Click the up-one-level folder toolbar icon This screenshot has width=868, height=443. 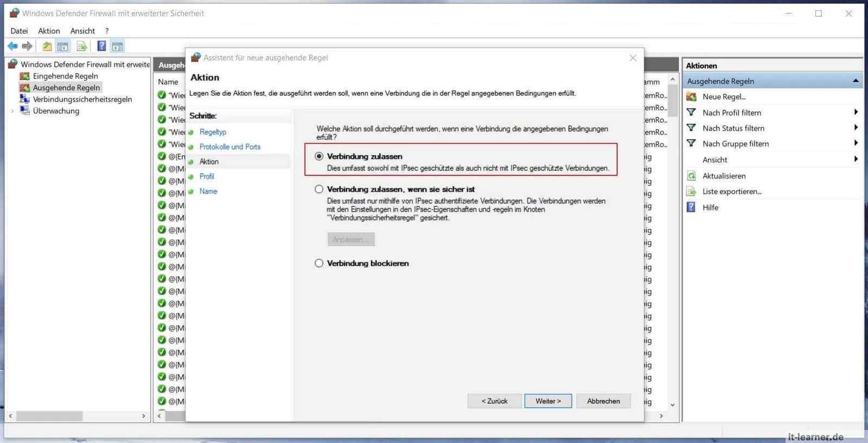(x=47, y=47)
